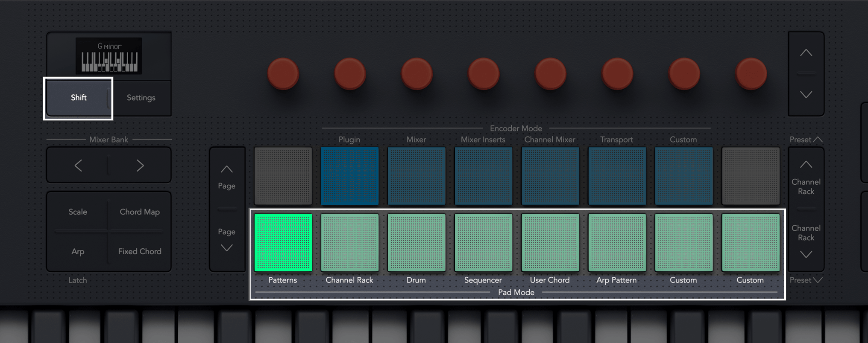Toggle the Fixed Chord button
Image resolution: width=868 pixels, height=343 pixels.
(140, 251)
